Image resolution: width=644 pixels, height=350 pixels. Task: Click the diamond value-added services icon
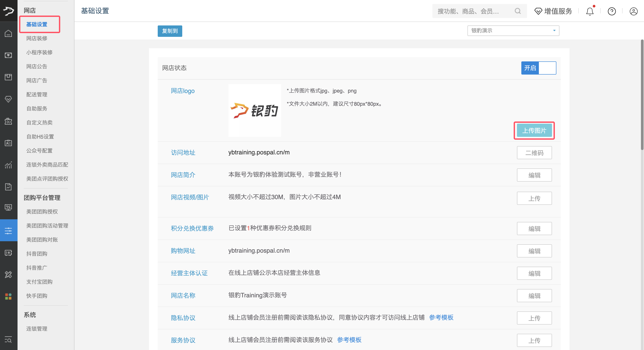(x=538, y=11)
